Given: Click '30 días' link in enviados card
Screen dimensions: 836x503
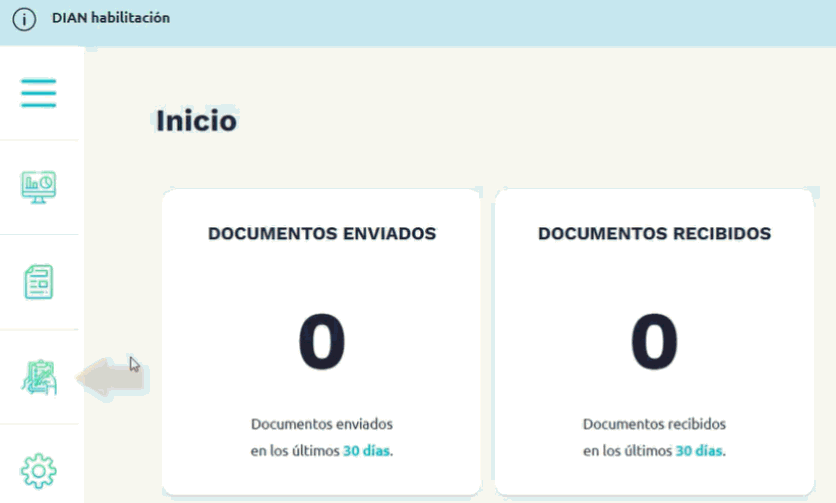Looking at the screenshot, I should (367, 451).
